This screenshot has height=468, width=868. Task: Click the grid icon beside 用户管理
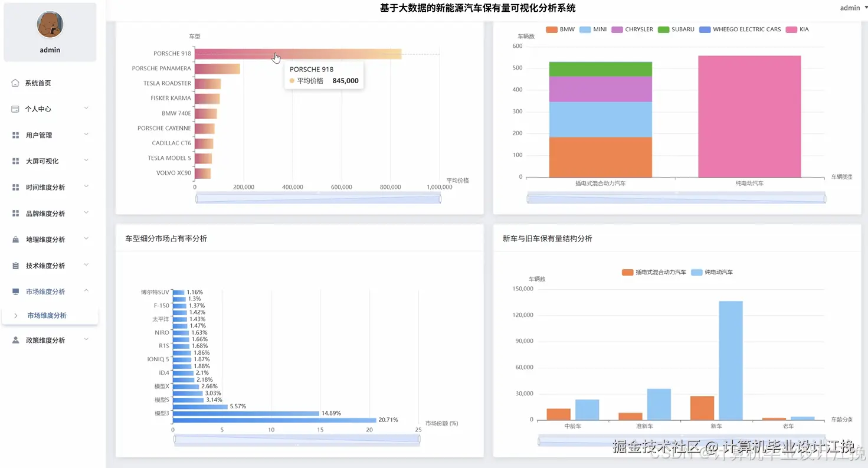click(x=15, y=135)
